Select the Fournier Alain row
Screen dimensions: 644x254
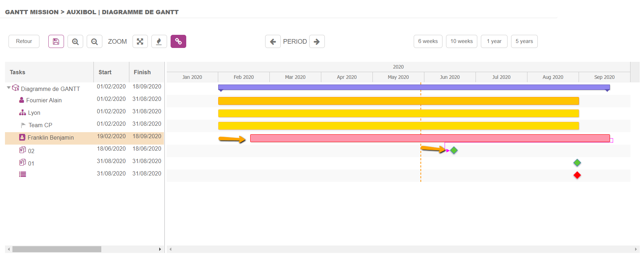click(44, 101)
